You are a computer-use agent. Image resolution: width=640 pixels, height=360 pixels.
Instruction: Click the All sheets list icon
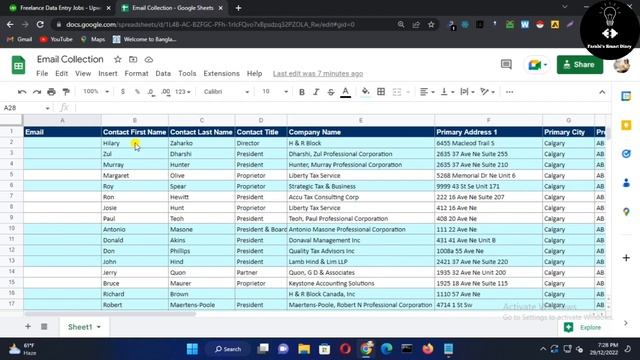point(44,327)
